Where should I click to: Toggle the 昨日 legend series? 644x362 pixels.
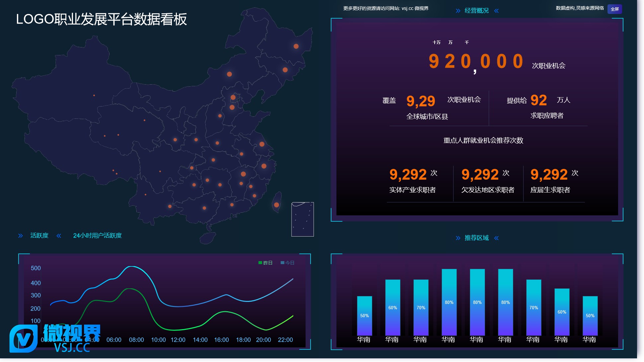[x=268, y=263]
